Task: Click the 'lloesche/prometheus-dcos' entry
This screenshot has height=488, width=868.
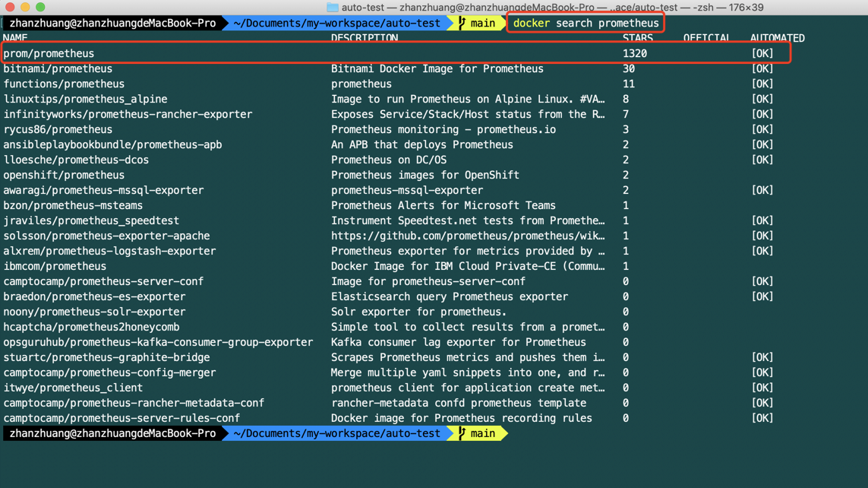Action: pyautogui.click(x=76, y=160)
